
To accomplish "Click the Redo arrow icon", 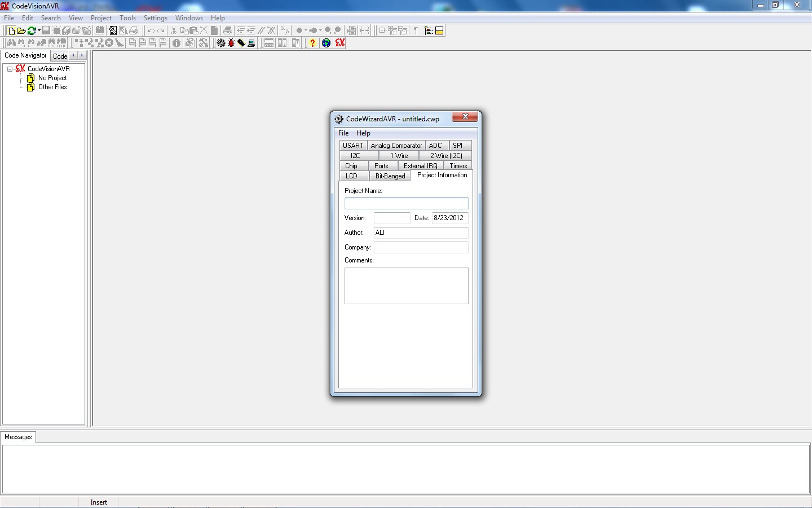I will [161, 30].
